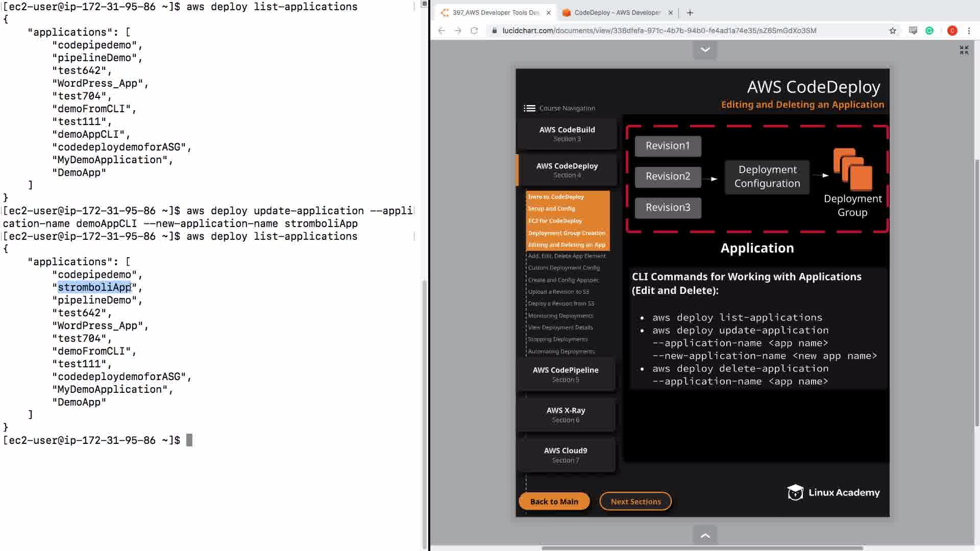Reload the Lucidchart page

coord(474,31)
